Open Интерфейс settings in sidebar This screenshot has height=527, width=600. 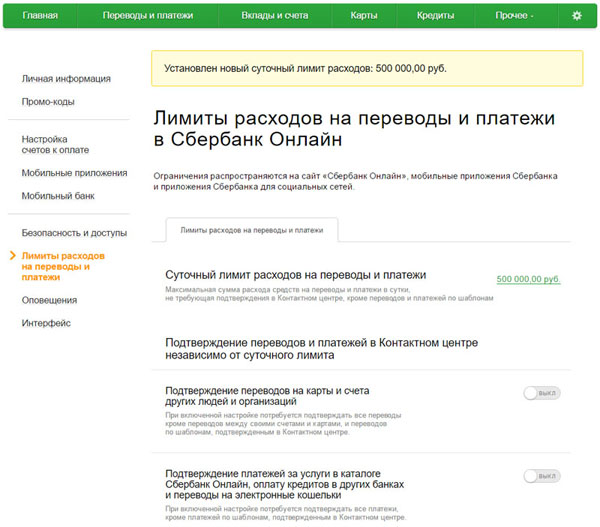[46, 323]
